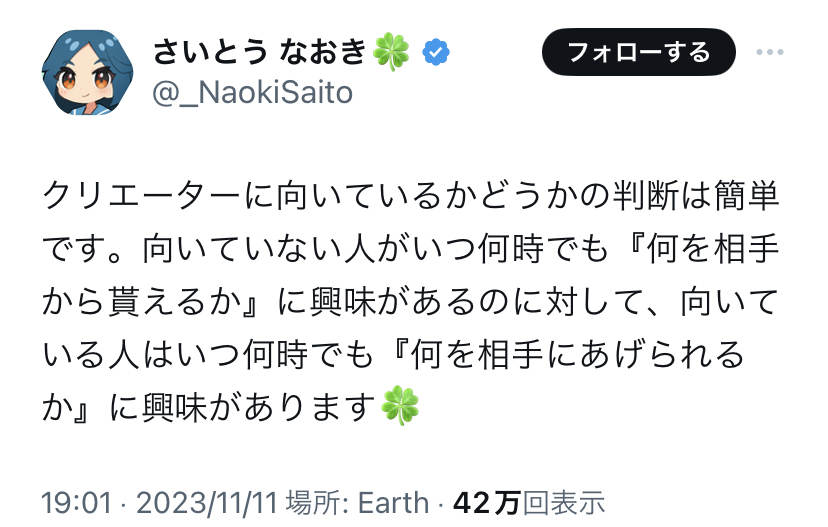828x527 pixels.
Task: Open the 42万 view count
Action: coord(486,501)
